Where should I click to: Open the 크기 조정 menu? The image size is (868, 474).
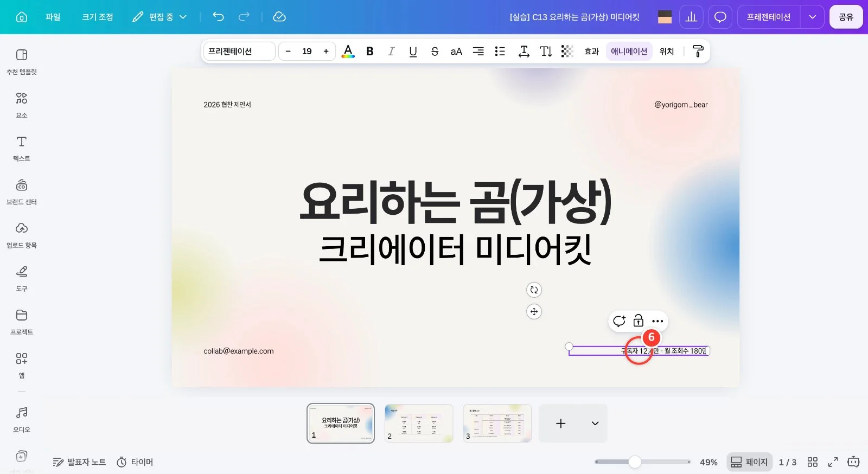[x=98, y=17]
